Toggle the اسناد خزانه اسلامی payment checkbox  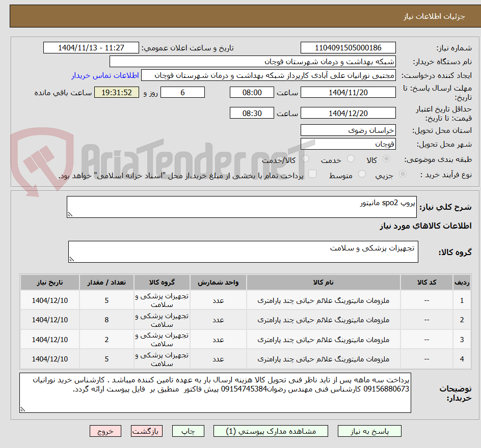pos(312,174)
